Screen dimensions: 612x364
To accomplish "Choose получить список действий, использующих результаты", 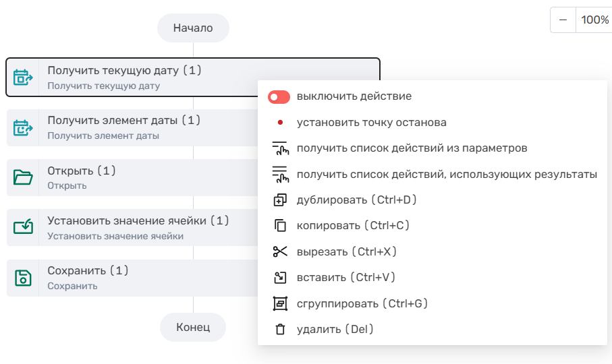I will click(x=446, y=175).
